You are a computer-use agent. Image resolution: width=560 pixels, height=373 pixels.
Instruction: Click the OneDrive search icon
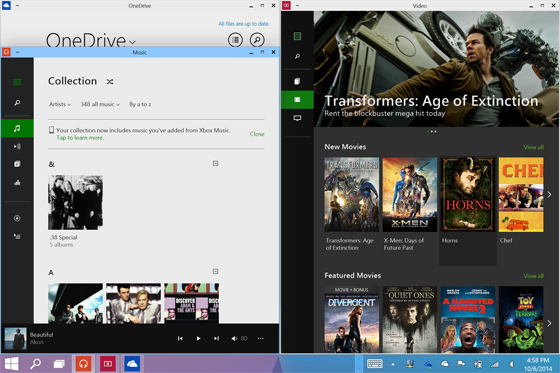click(x=257, y=40)
